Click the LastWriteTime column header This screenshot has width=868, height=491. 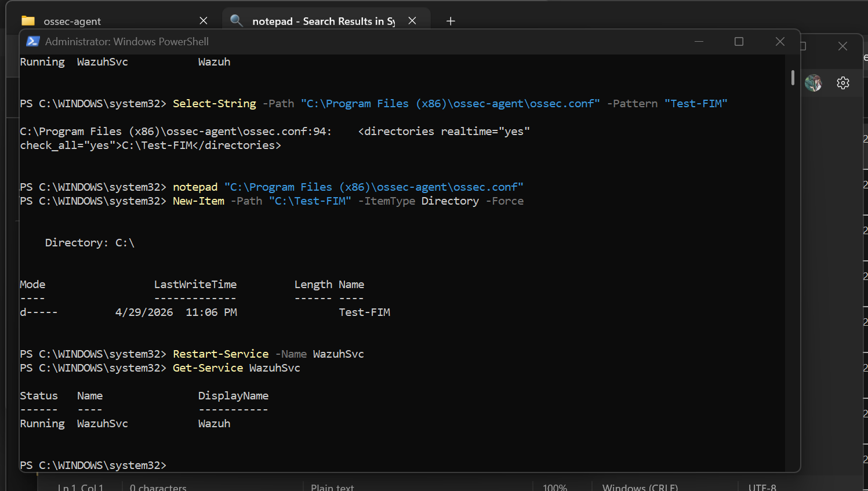[195, 284]
